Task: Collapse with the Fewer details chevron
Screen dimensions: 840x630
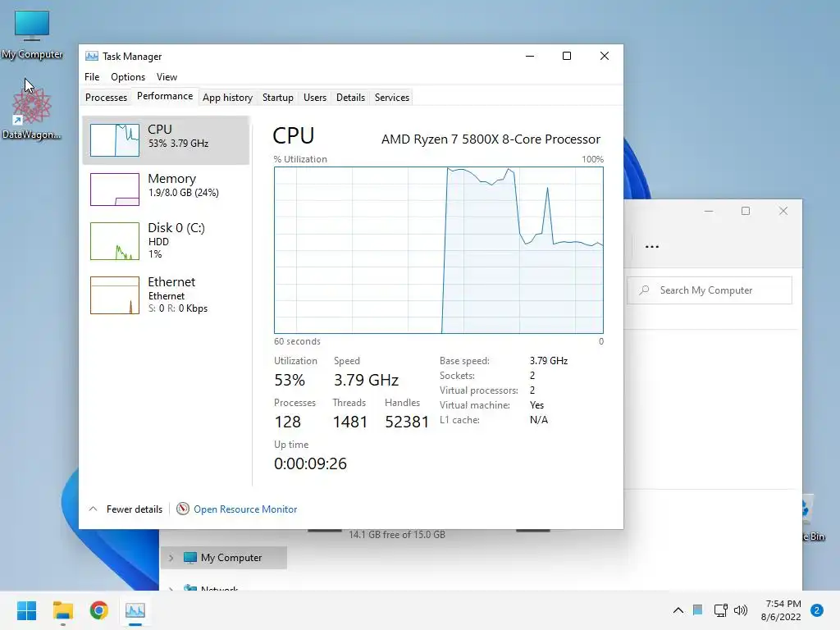Action: pos(94,509)
